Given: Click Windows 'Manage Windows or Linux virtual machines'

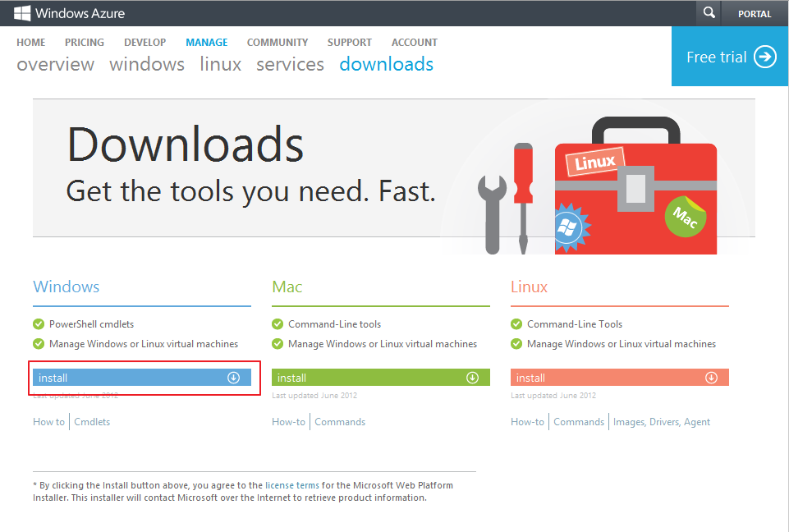Looking at the screenshot, I should [x=144, y=344].
